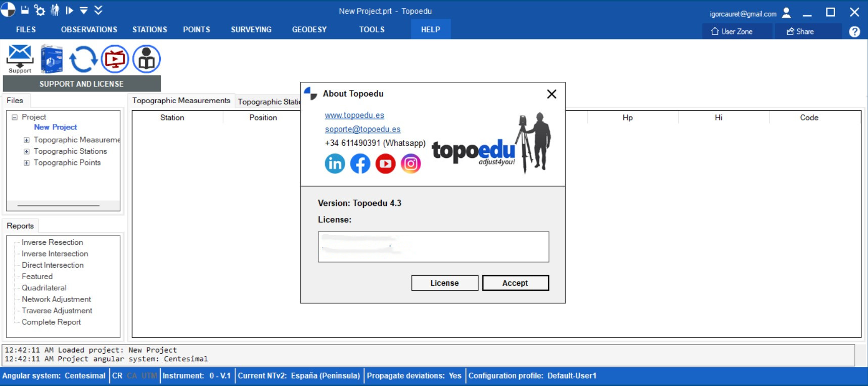Click the question mark help icon
Image resolution: width=868 pixels, height=386 pixels.
pyautogui.click(x=854, y=31)
